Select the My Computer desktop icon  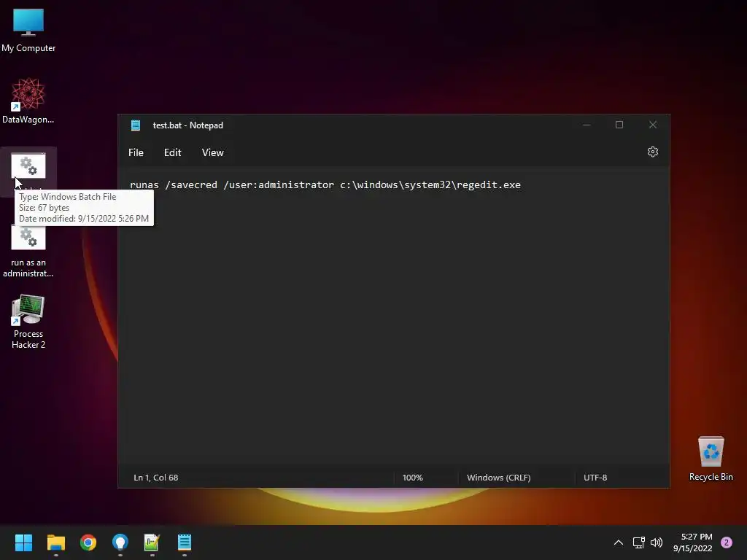(x=28, y=31)
